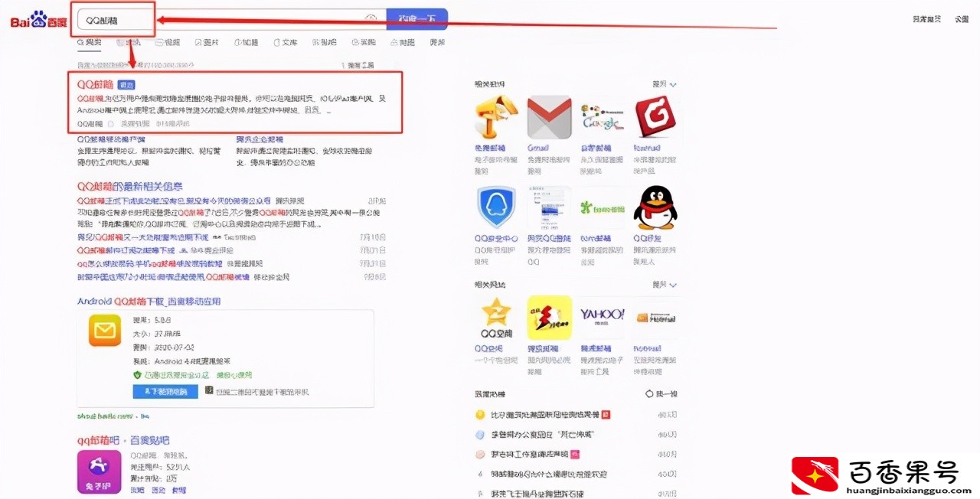Click the yellow QQ Mail envelope app icon
Image resolution: width=980 pixels, height=499 pixels.
(x=105, y=330)
